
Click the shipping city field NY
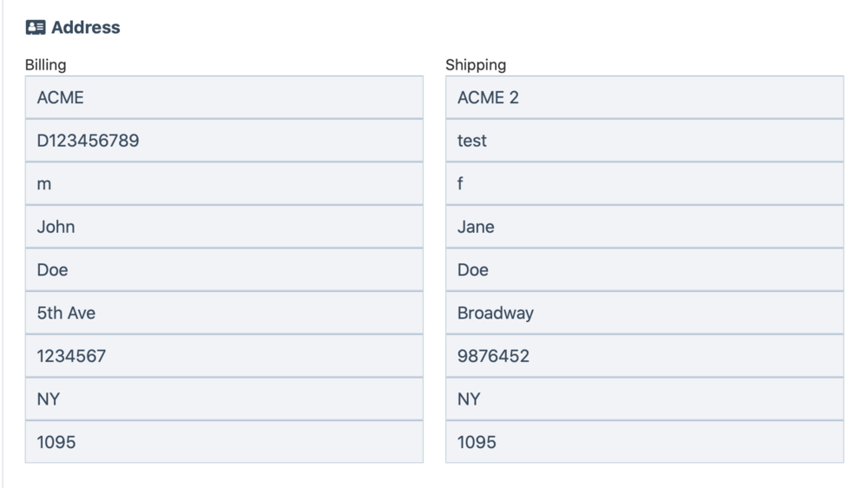644,399
